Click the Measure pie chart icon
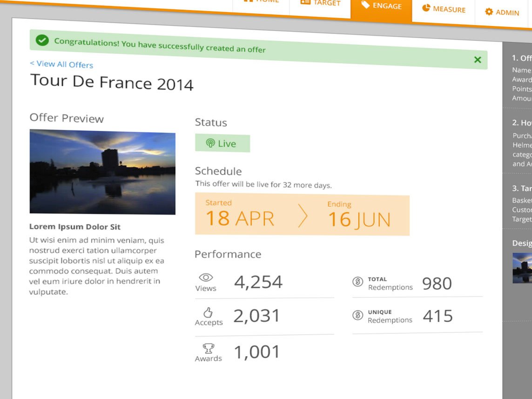Image resolution: width=532 pixels, height=399 pixels. 426,8
